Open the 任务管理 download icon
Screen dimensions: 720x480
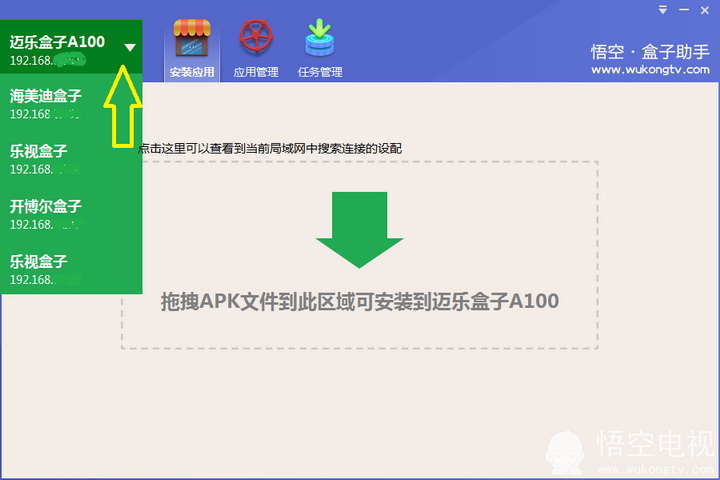320,50
